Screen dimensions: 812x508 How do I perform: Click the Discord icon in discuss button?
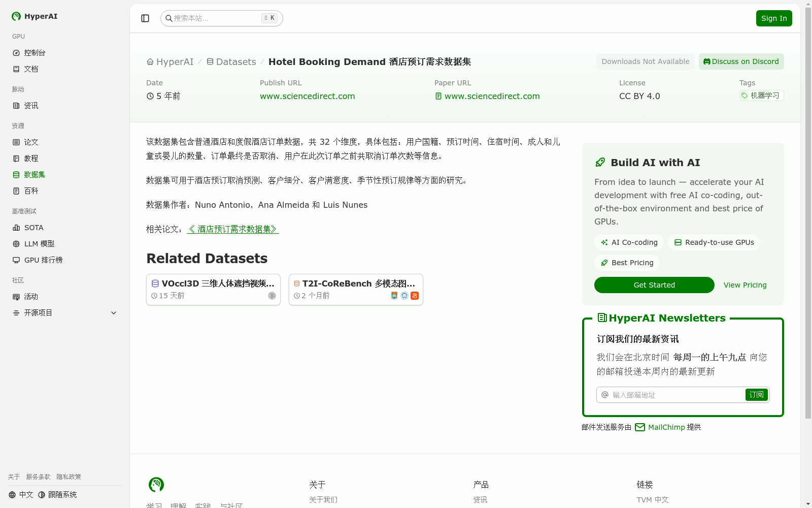(x=707, y=61)
